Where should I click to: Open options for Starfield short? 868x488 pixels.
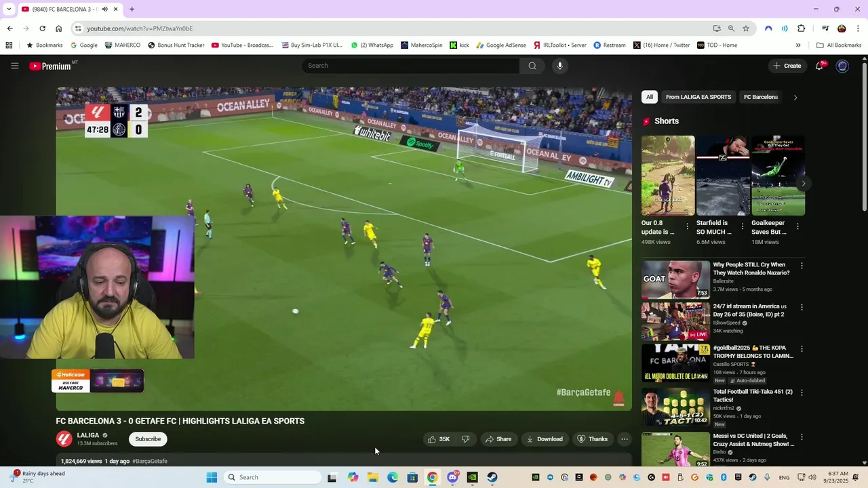743,226
